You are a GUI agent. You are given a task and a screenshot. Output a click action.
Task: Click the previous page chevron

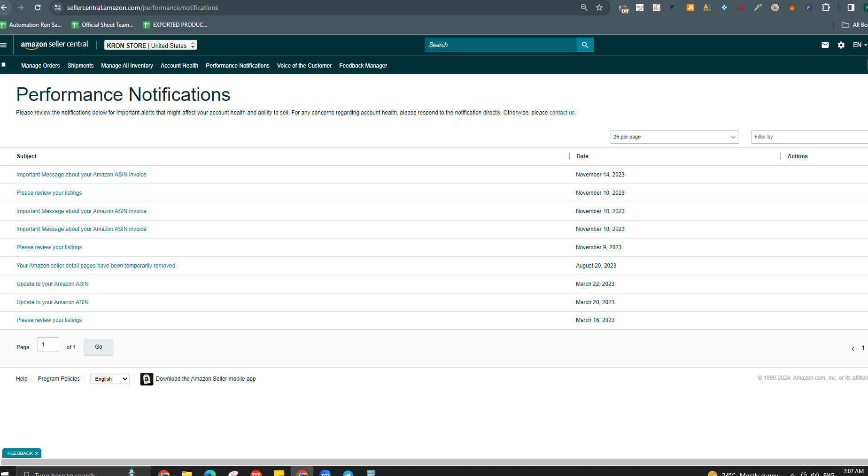[x=853, y=349]
